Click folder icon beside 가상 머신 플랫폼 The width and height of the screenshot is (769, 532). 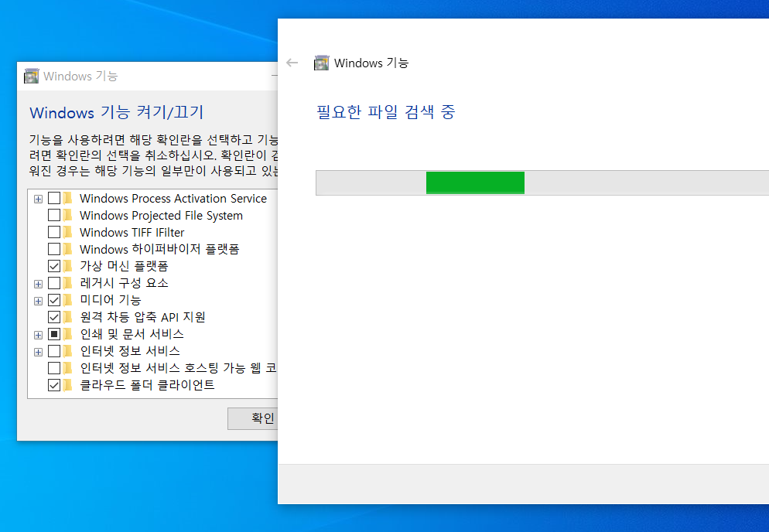tap(67, 266)
